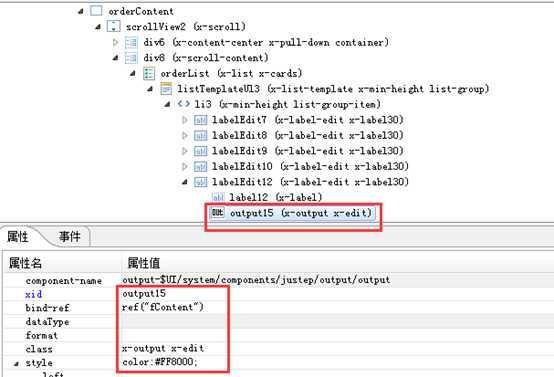Click the div6 container icon

click(131, 42)
